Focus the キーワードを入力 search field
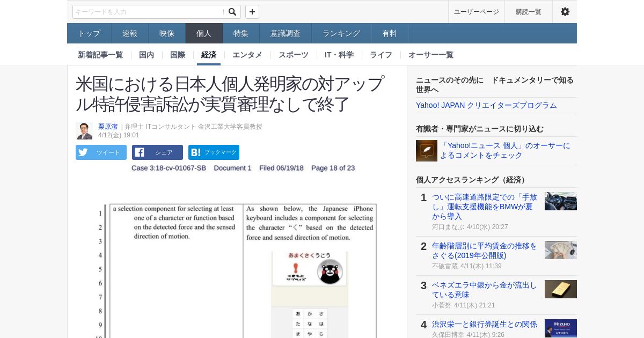 coord(149,12)
